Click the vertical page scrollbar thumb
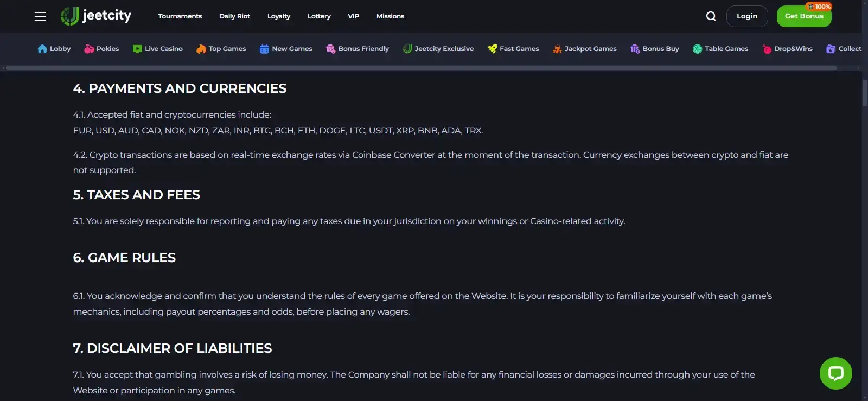The height and width of the screenshot is (401, 868). [865, 93]
